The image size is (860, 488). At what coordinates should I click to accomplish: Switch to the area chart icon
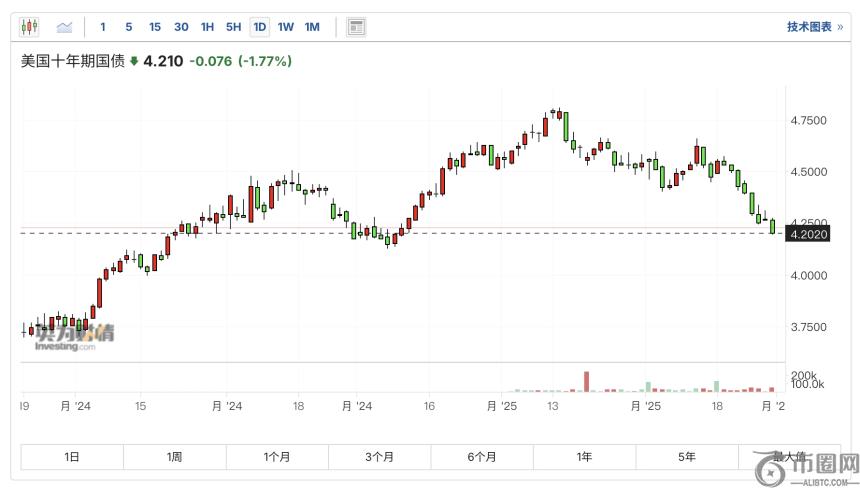pos(65,27)
